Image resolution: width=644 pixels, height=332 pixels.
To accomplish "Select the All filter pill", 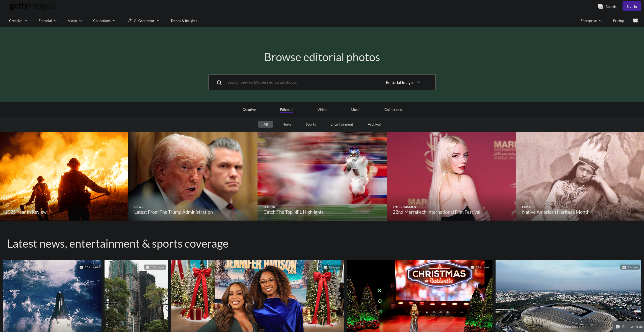I will click(x=265, y=124).
